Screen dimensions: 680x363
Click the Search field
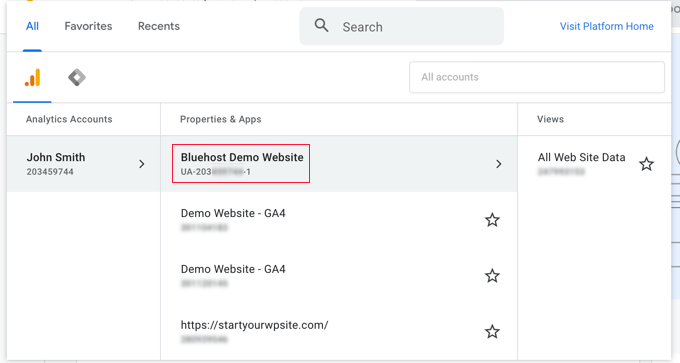402,26
